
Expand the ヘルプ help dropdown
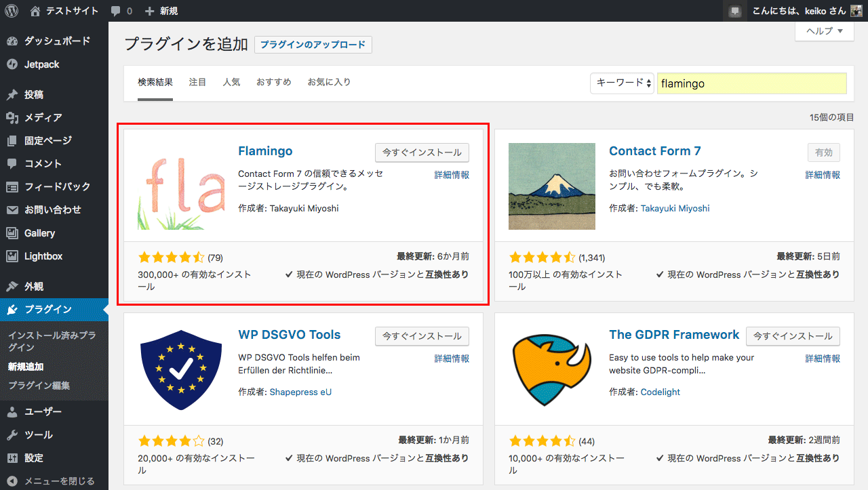coord(824,31)
